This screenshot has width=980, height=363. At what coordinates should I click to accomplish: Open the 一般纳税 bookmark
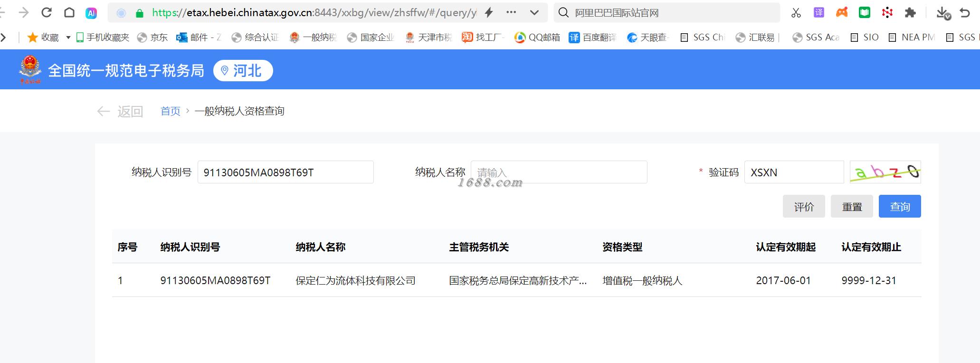pos(313,37)
